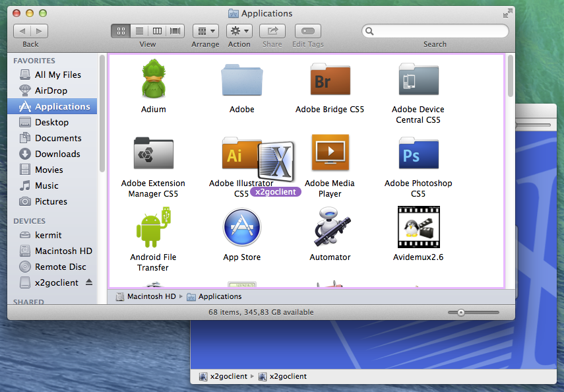Select the Adobe Bridge CS5 folder icon

tap(329, 81)
